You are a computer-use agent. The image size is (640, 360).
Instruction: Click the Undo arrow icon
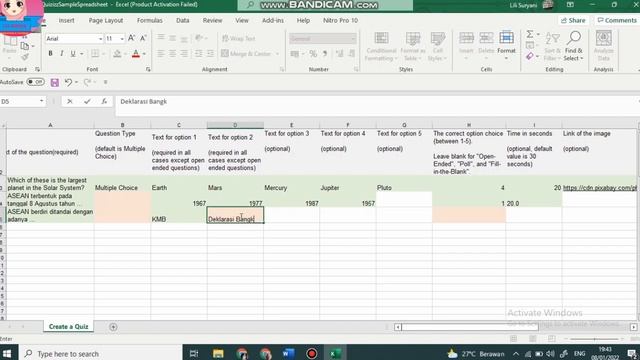coord(68,82)
